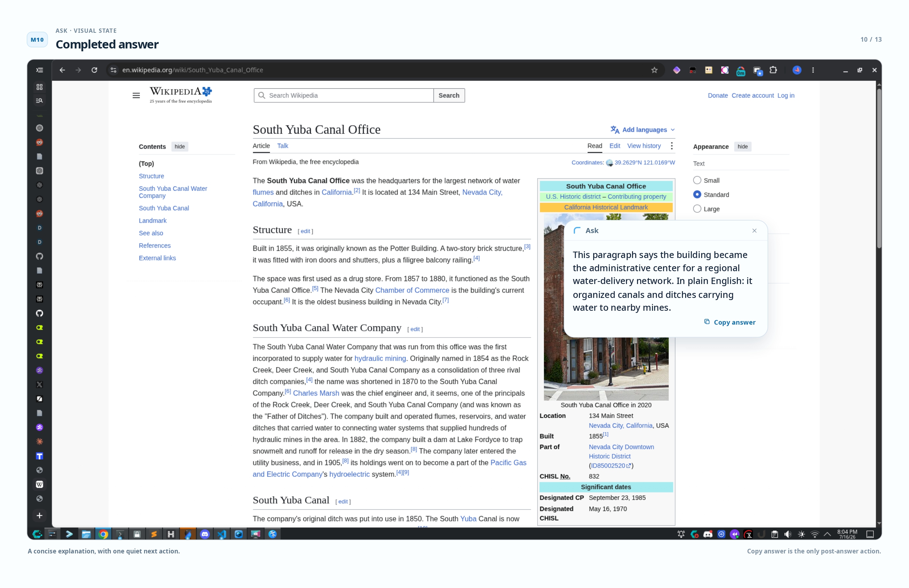Open the Edit tab
This screenshot has width=909, height=588.
[x=615, y=146]
